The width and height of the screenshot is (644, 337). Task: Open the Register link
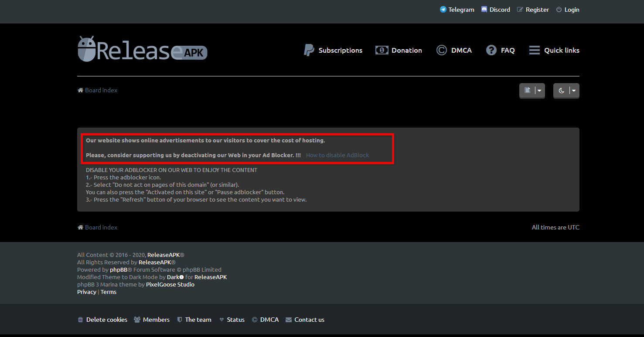[x=533, y=9]
